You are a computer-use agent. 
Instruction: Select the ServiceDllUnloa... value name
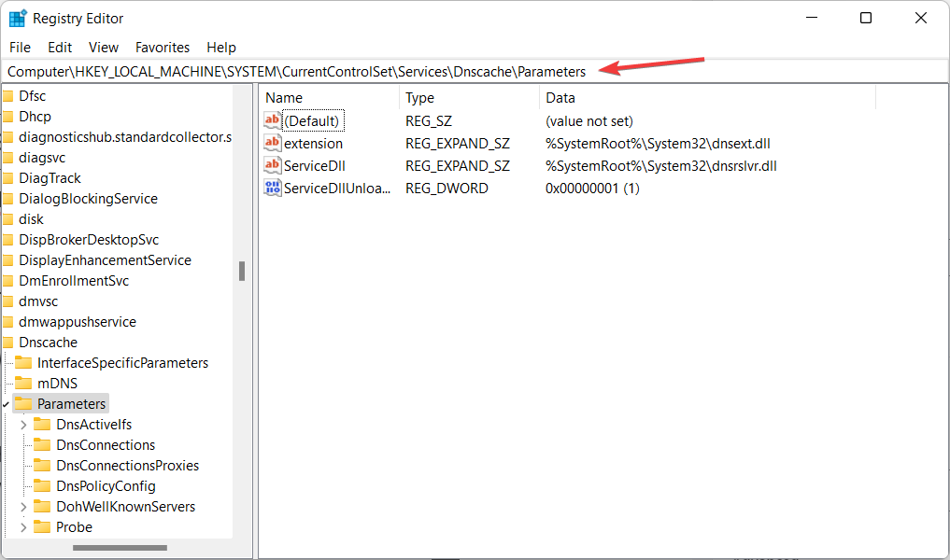[x=337, y=189]
